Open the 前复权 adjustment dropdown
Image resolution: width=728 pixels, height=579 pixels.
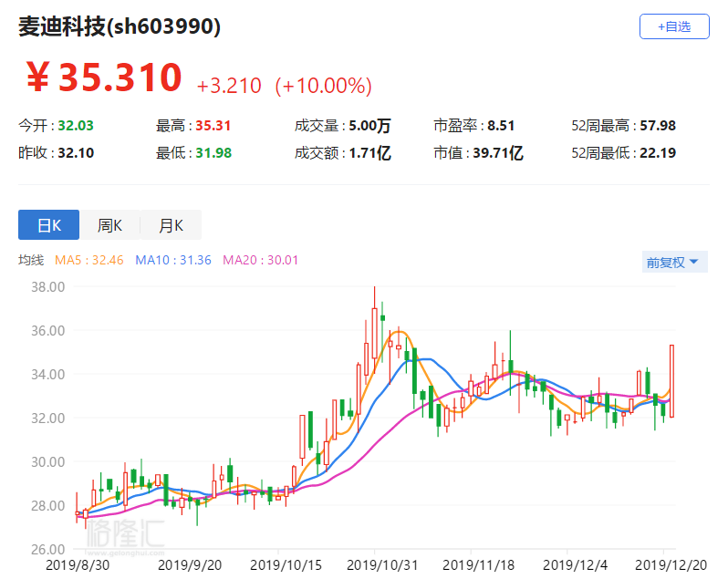(x=674, y=262)
